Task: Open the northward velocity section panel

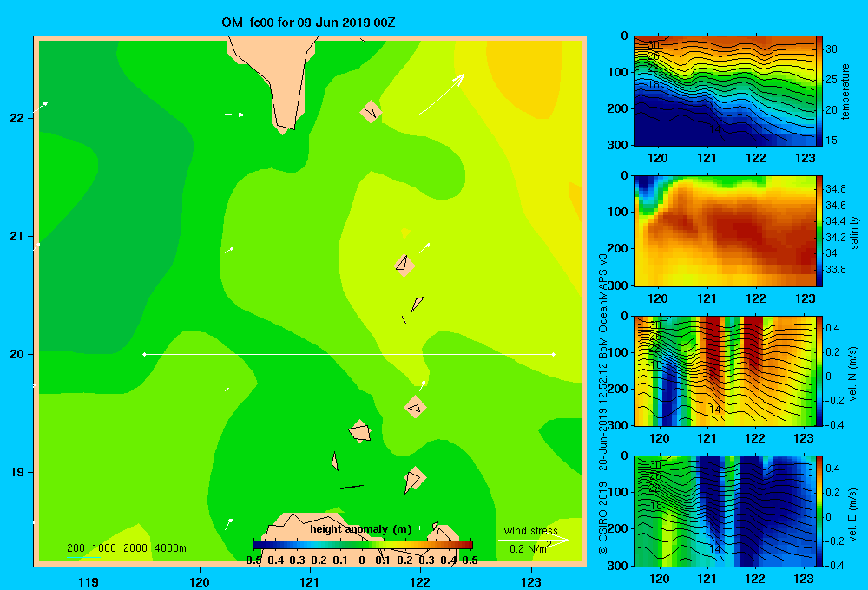Action: pos(725,370)
